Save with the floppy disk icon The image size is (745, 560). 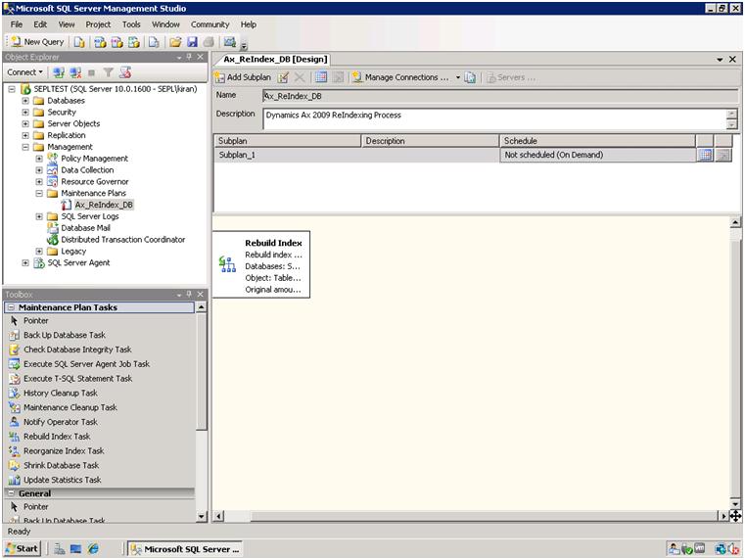coord(192,42)
